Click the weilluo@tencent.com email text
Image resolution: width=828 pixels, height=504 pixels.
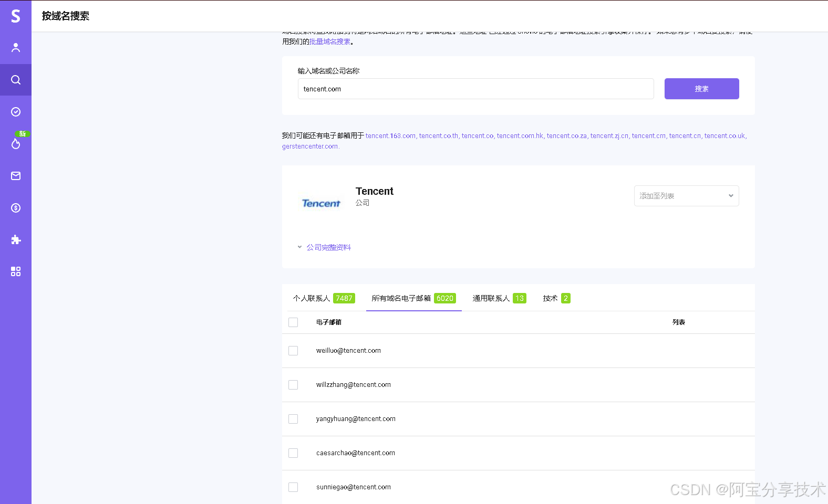pos(348,351)
